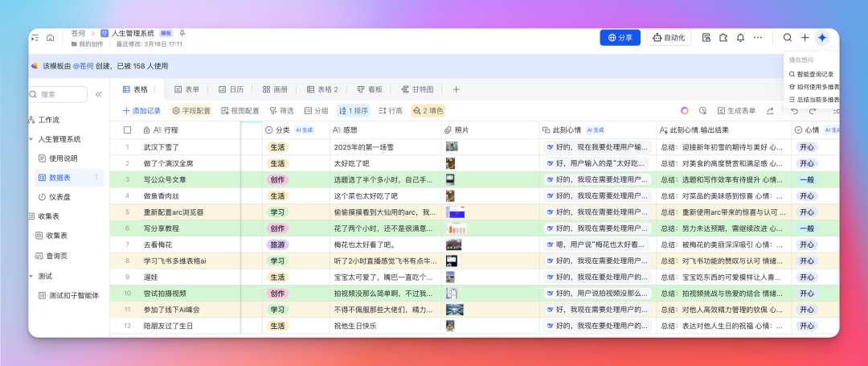
Task: Collapse the sidebar with the double chevron
Action: [x=99, y=95]
